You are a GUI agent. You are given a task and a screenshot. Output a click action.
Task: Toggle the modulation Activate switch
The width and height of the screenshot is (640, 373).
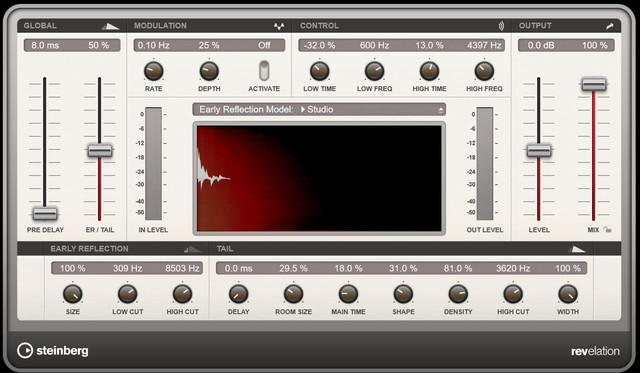(x=264, y=71)
